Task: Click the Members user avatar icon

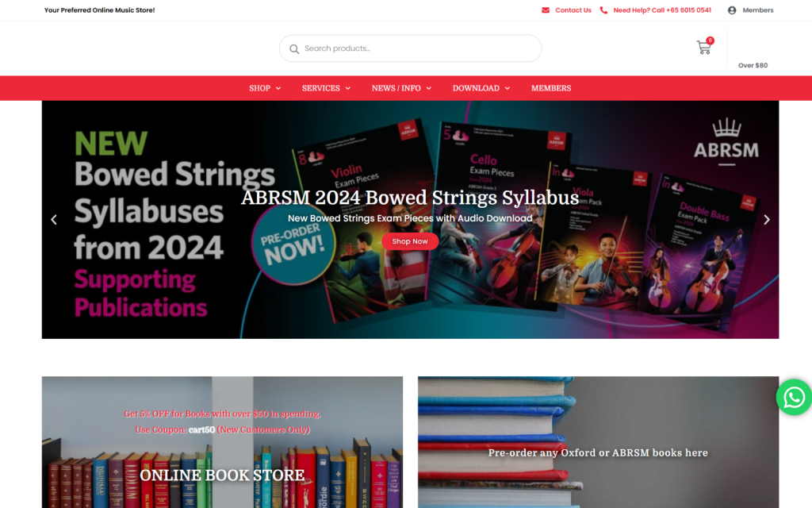Action: [x=732, y=10]
